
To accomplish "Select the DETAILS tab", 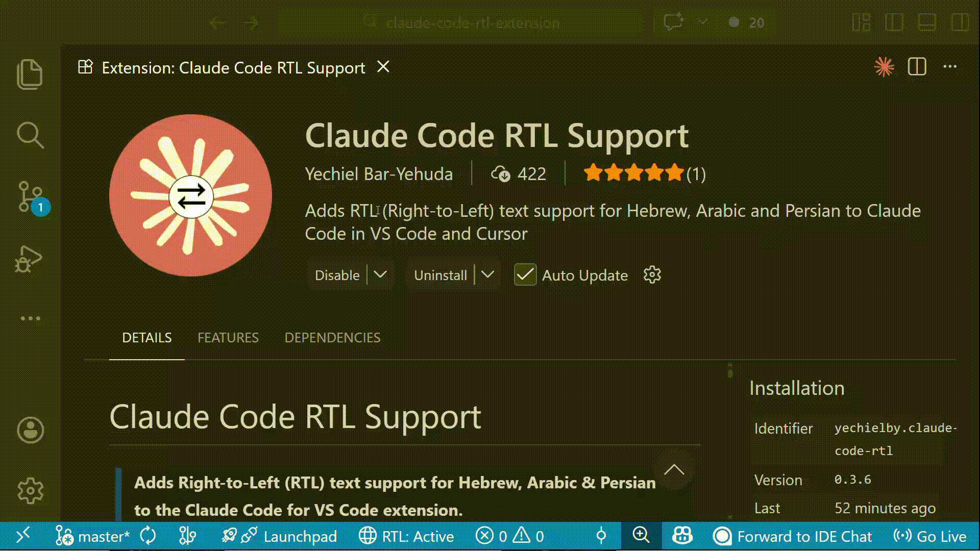I will point(147,338).
